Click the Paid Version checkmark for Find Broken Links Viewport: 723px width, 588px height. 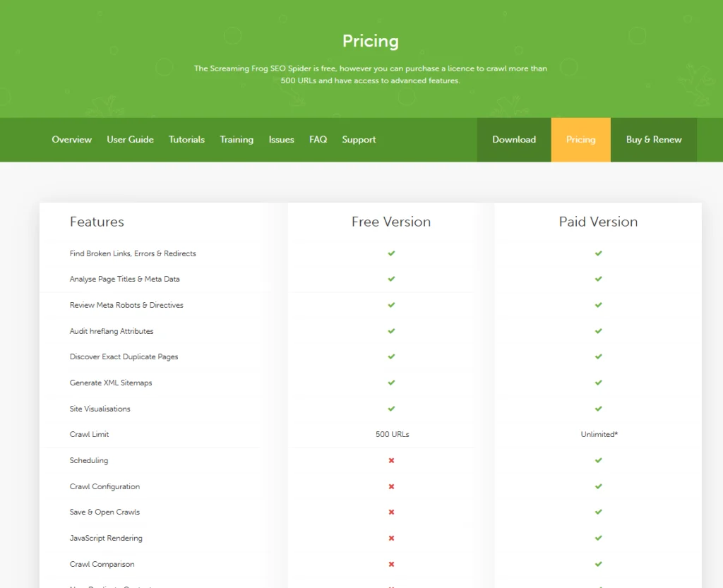[599, 253]
